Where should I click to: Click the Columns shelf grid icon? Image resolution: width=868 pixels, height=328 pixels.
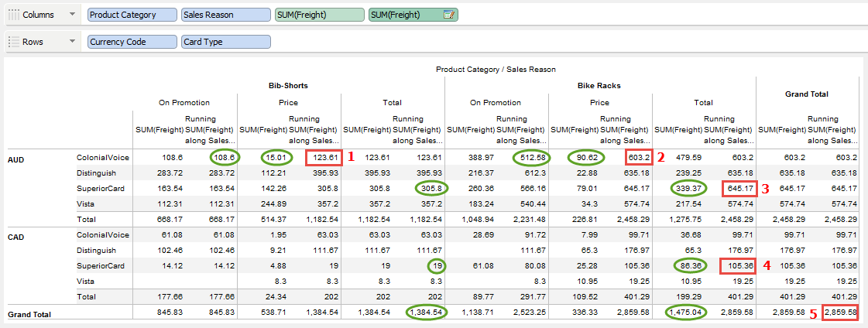[x=14, y=15]
